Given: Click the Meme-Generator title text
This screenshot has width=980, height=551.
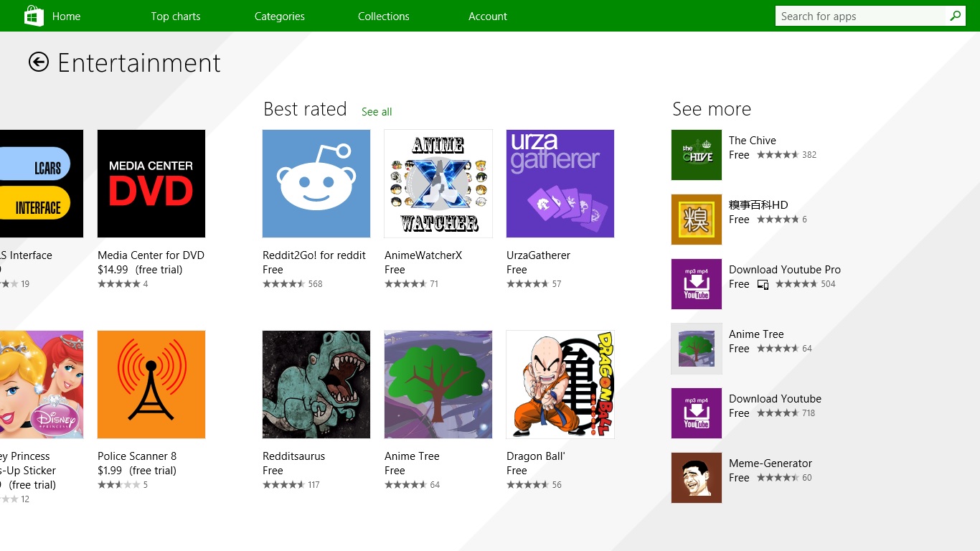Looking at the screenshot, I should [771, 463].
